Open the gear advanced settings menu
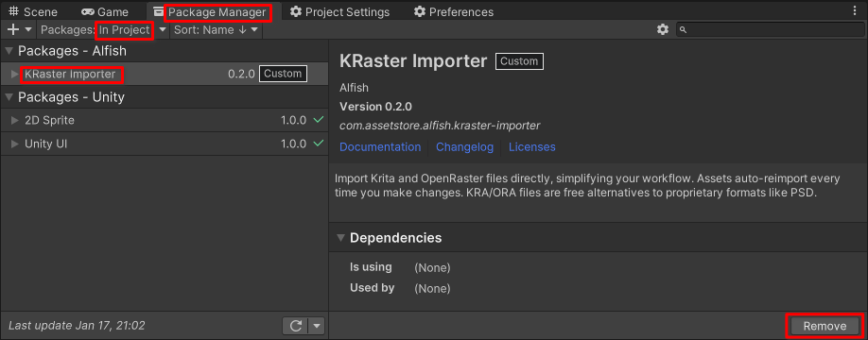The height and width of the screenshot is (340, 868). 663,30
